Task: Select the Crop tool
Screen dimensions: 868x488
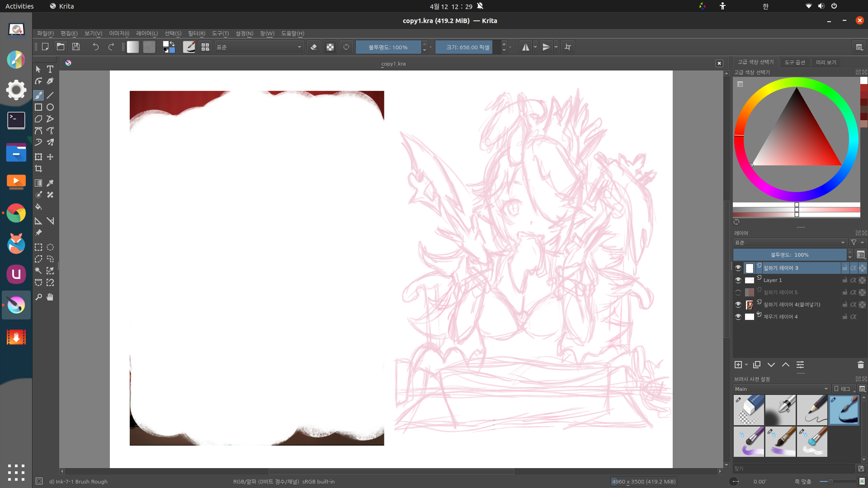Action: pyautogui.click(x=38, y=169)
